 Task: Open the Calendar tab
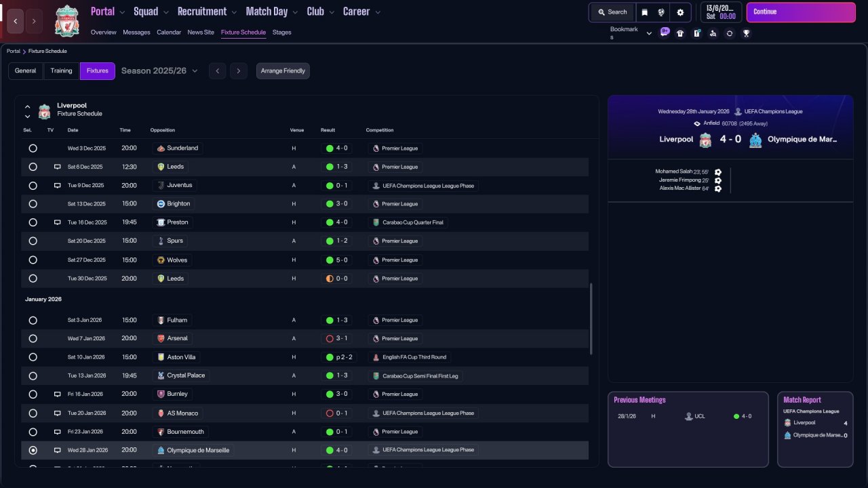point(169,32)
